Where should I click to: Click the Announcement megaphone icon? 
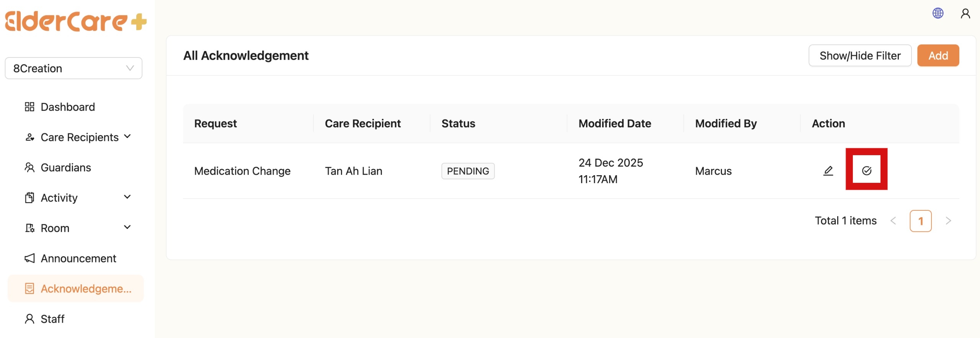(29, 258)
